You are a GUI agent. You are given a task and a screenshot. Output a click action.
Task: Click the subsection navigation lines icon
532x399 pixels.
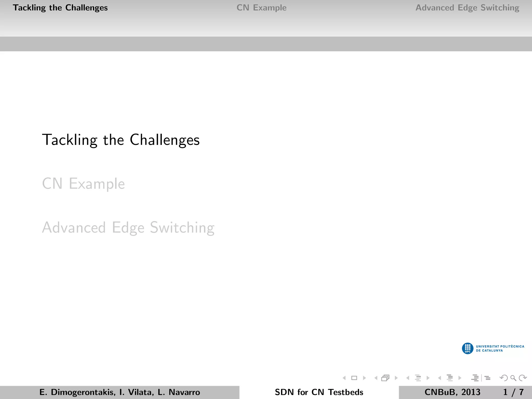pyautogui.click(x=418, y=378)
